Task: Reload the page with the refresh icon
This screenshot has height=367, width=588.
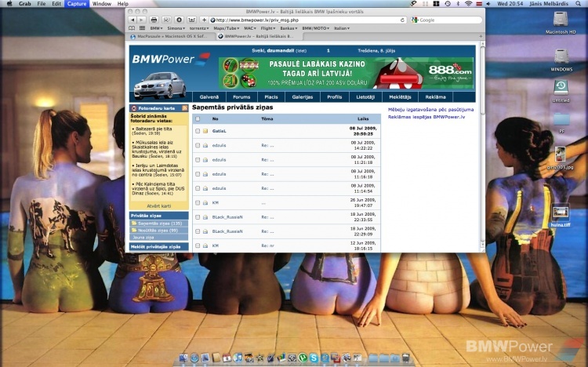Action: point(402,20)
